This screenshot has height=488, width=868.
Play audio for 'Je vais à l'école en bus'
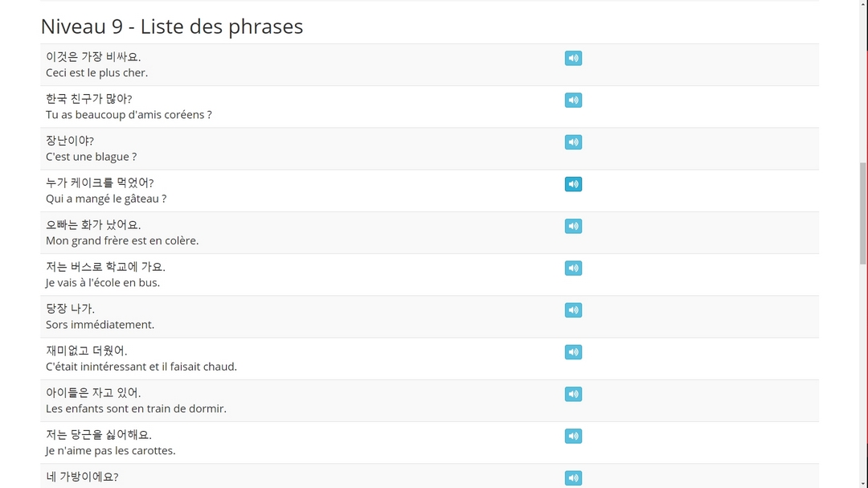click(x=573, y=268)
